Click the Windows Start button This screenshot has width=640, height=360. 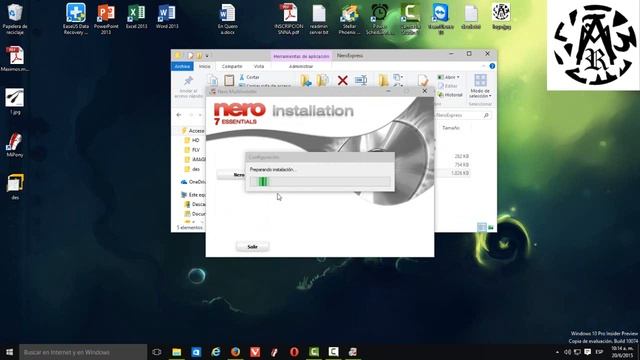(9, 352)
